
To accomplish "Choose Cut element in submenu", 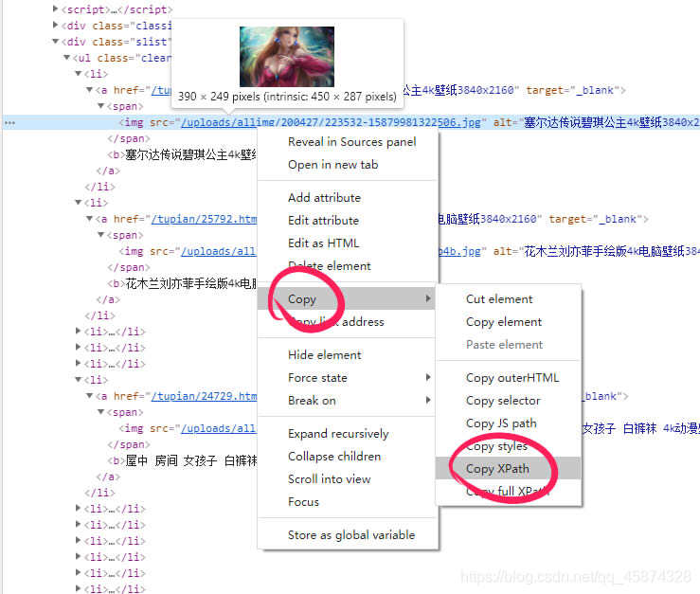I will [499, 298].
